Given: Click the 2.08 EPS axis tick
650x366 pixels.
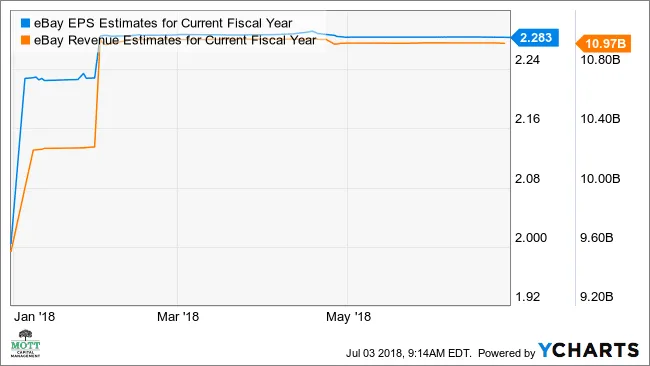Looking at the screenshot, I should 527,179.
